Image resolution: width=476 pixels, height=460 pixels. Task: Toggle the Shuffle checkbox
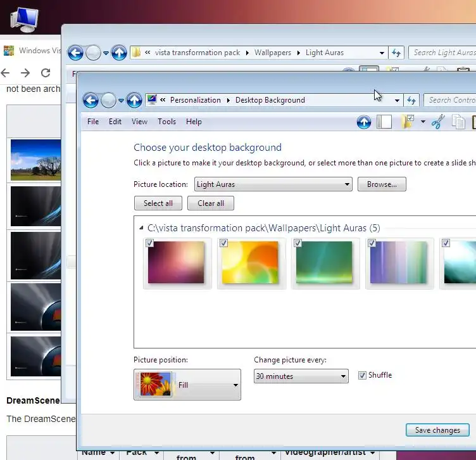pyautogui.click(x=362, y=375)
